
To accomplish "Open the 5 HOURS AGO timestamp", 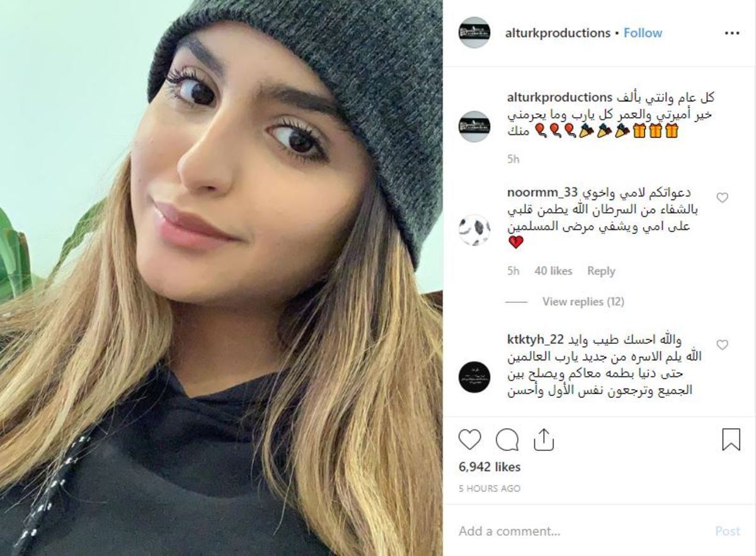I will pyautogui.click(x=490, y=489).
